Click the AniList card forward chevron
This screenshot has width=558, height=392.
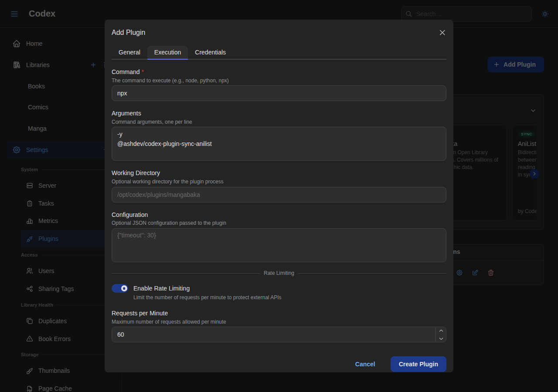pyautogui.click(x=534, y=174)
